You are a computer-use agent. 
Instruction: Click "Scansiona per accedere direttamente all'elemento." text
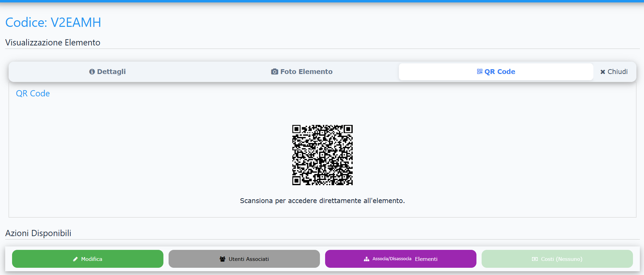(322, 201)
